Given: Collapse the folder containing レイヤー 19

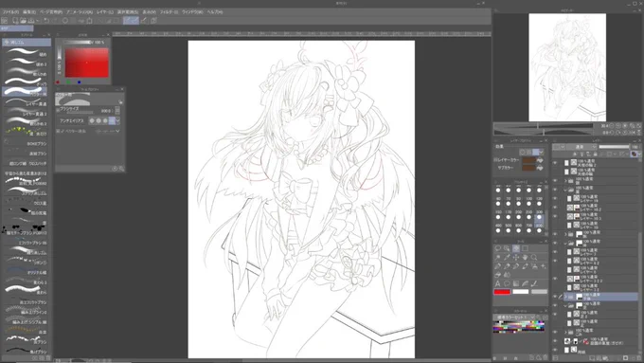Looking at the screenshot, I should 565,190.
